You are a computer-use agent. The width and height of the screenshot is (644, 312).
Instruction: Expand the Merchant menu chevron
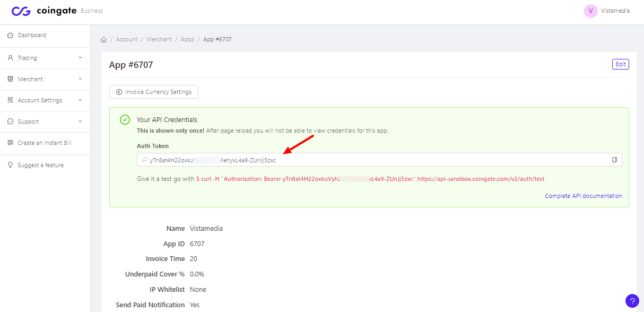click(81, 79)
